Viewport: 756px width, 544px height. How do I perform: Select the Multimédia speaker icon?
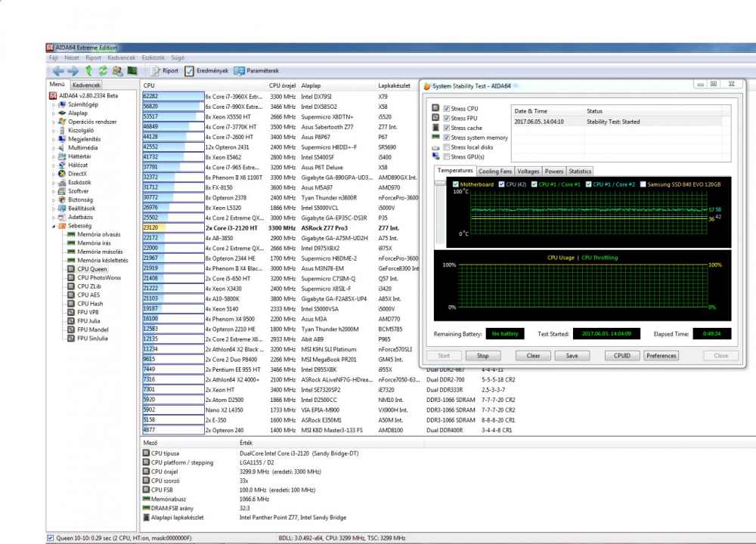point(62,148)
